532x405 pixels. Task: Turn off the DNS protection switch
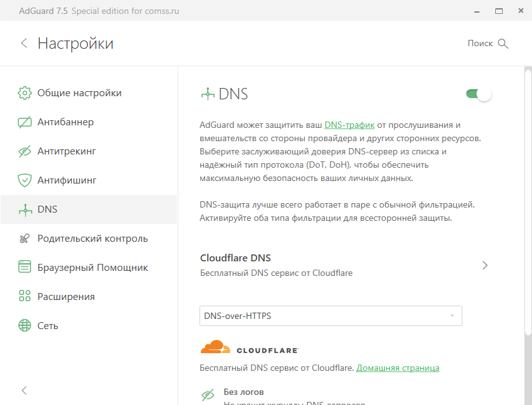[x=479, y=94]
